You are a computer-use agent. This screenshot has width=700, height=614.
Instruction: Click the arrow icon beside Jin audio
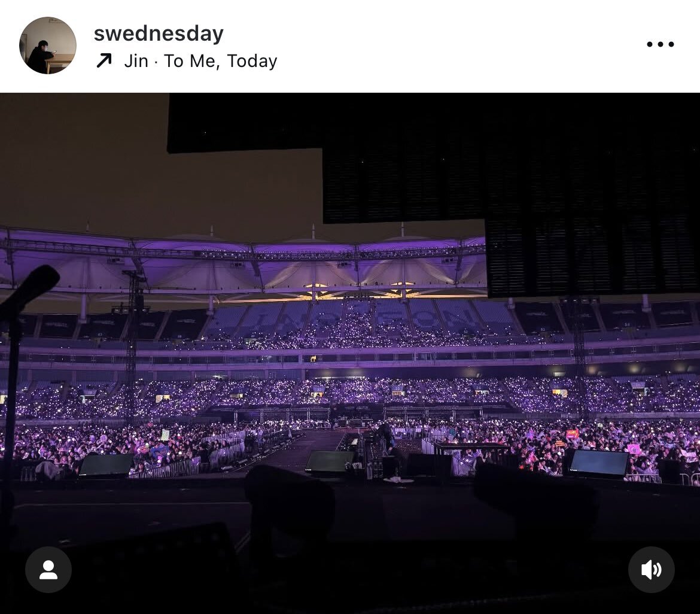(x=104, y=60)
